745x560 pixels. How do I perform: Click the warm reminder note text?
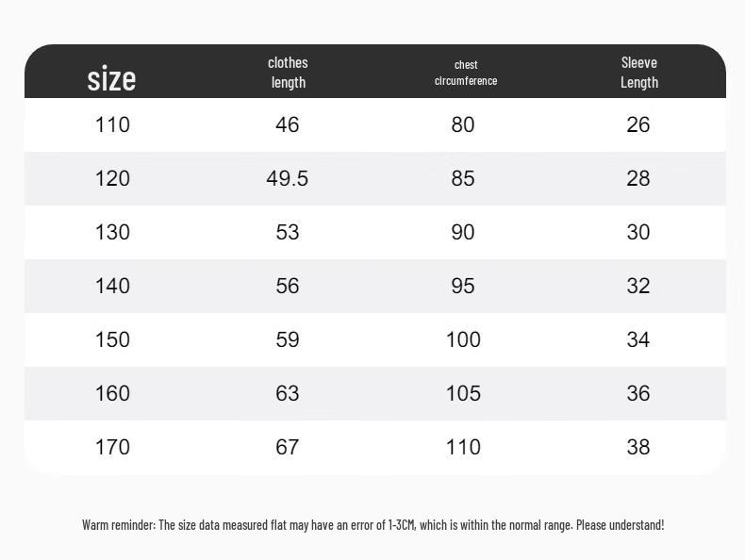point(372,524)
